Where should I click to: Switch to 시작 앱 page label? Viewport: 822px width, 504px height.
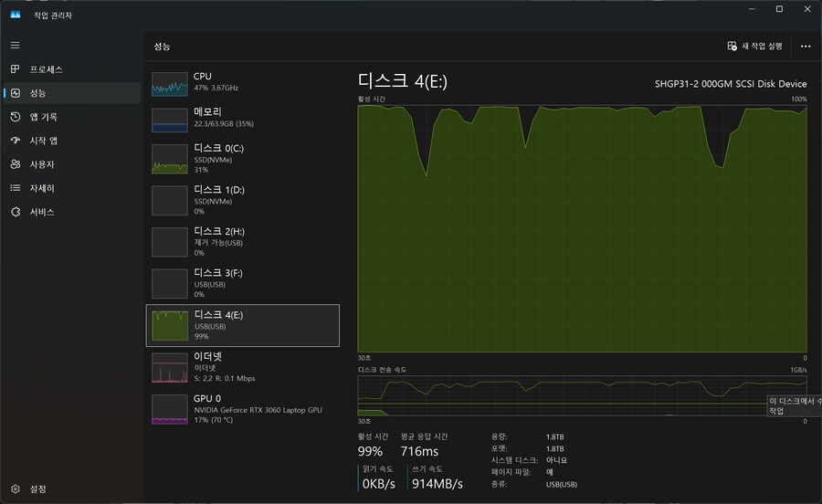(x=44, y=141)
